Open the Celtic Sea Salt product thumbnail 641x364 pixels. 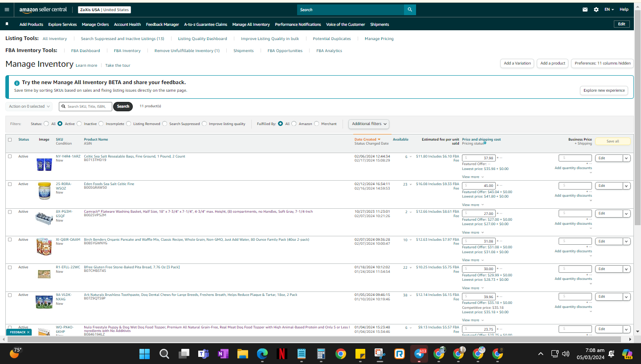pos(44,164)
